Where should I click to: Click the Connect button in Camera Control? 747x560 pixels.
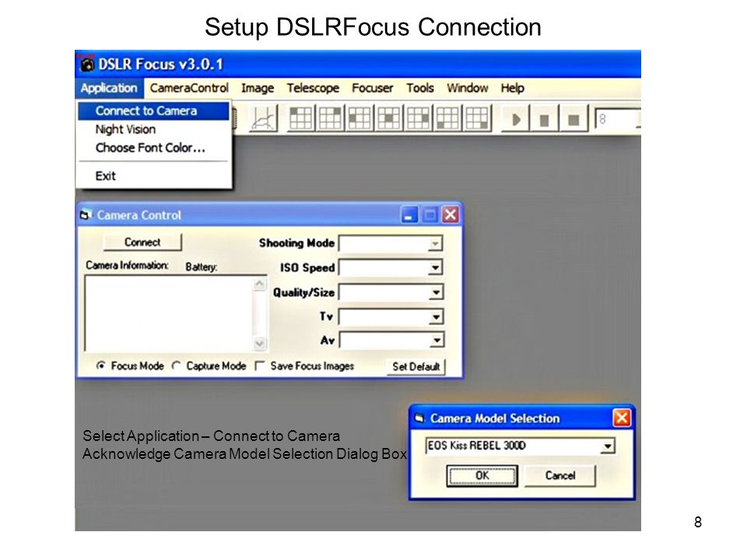tap(142, 242)
